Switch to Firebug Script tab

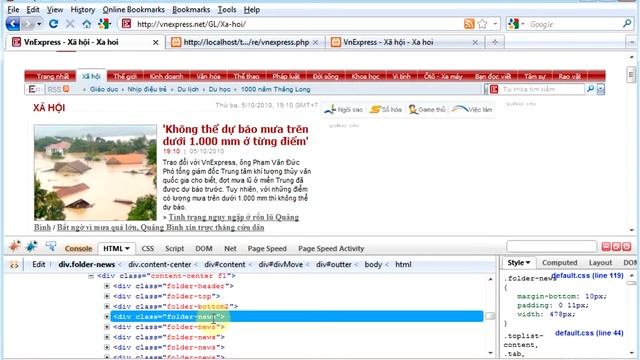coord(174,248)
